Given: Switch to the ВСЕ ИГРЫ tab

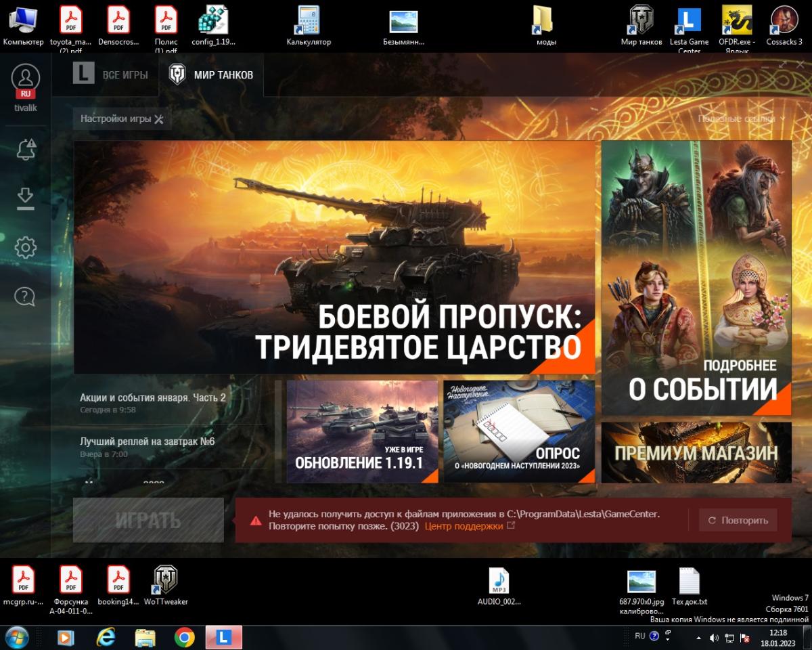Looking at the screenshot, I should click(x=112, y=74).
